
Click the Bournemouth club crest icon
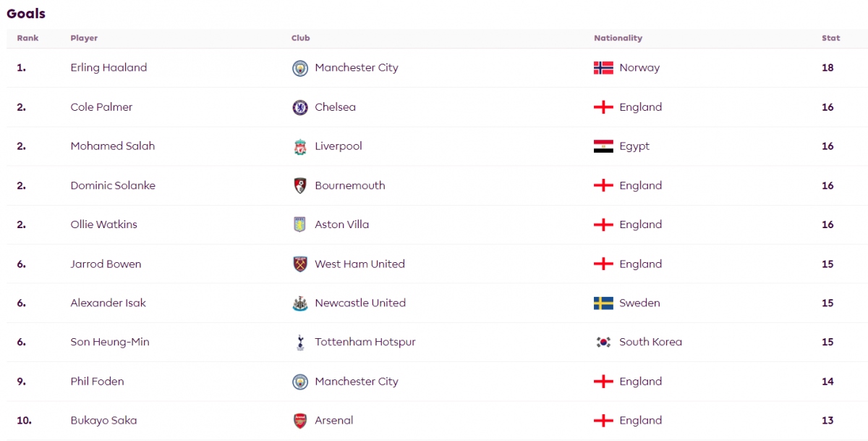[x=299, y=185]
